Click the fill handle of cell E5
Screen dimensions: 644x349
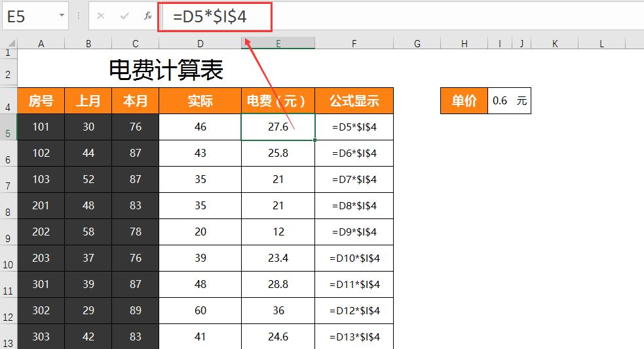[314, 140]
